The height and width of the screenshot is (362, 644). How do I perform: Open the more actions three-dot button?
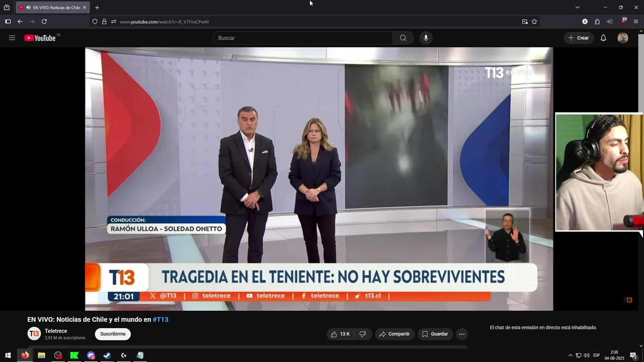pos(462,334)
